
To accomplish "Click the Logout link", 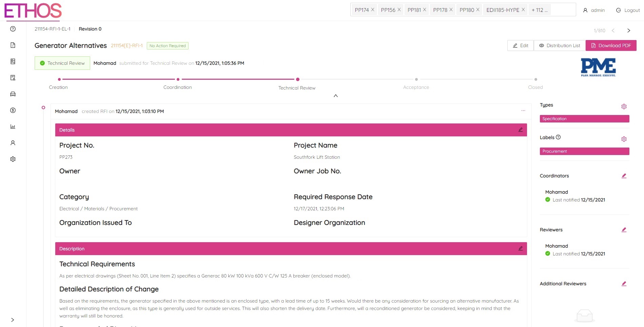I will pos(628,10).
